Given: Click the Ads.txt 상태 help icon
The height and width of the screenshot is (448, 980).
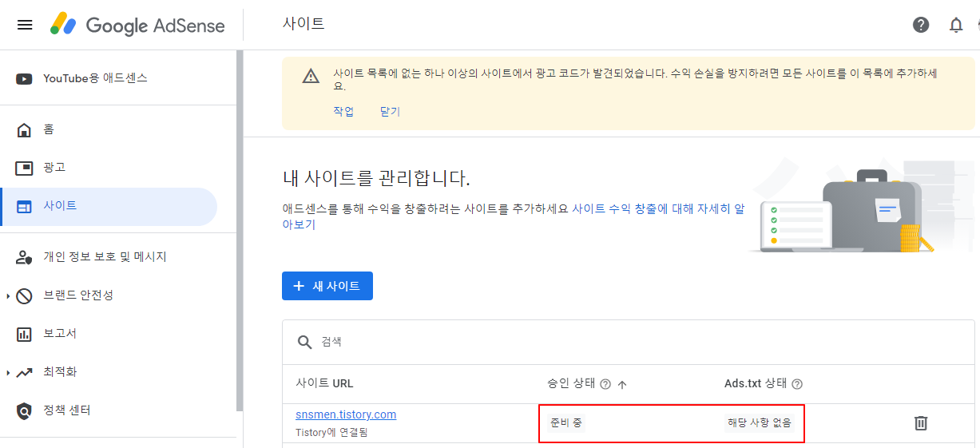Looking at the screenshot, I should [x=796, y=384].
